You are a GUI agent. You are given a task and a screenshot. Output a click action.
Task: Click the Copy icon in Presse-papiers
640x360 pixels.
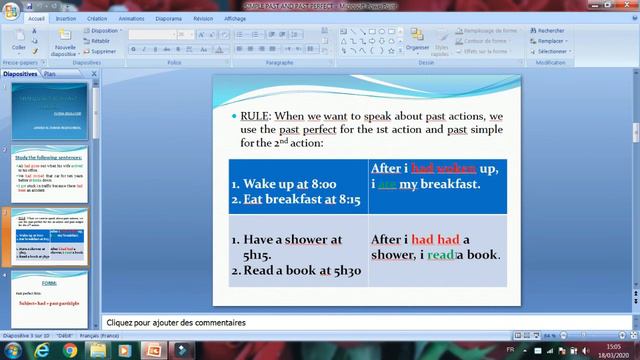point(34,41)
